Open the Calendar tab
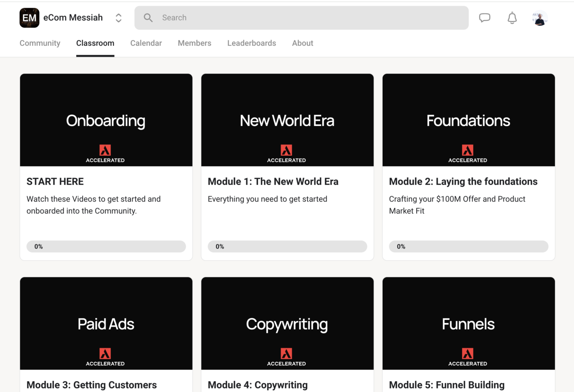This screenshot has width=574, height=392. coord(146,43)
